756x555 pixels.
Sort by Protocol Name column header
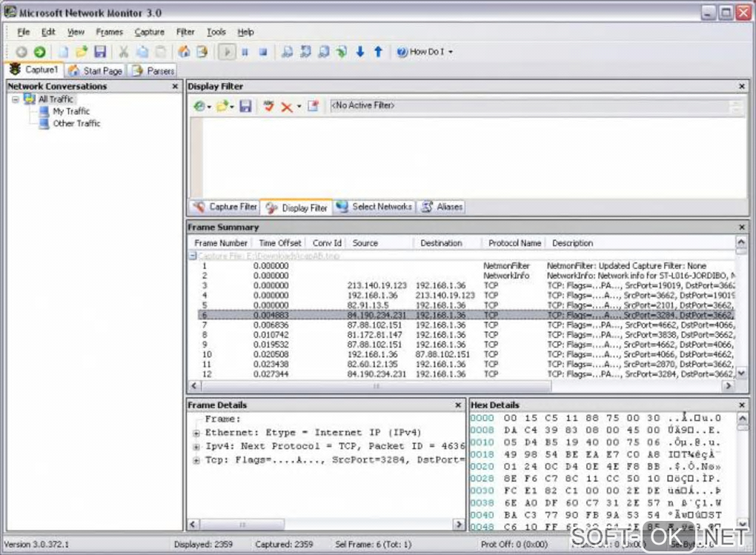(x=514, y=244)
